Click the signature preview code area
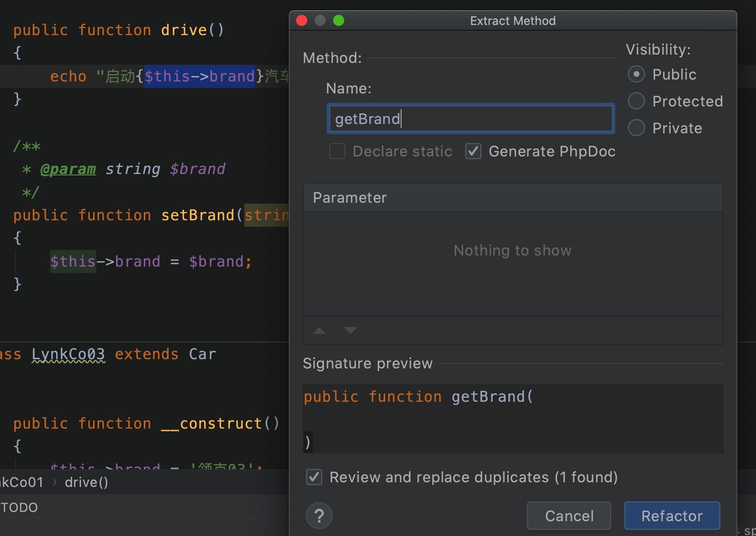This screenshot has height=536, width=756. tap(513, 418)
